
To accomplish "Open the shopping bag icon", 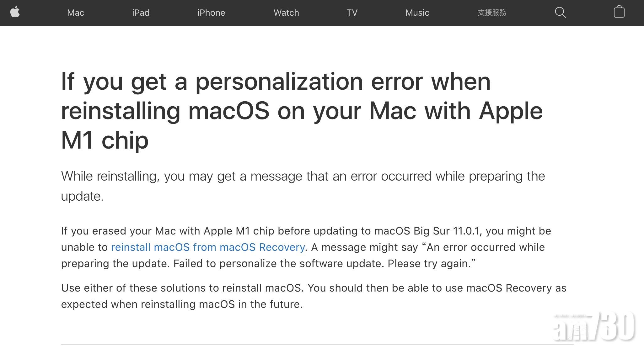I will tap(619, 12).
